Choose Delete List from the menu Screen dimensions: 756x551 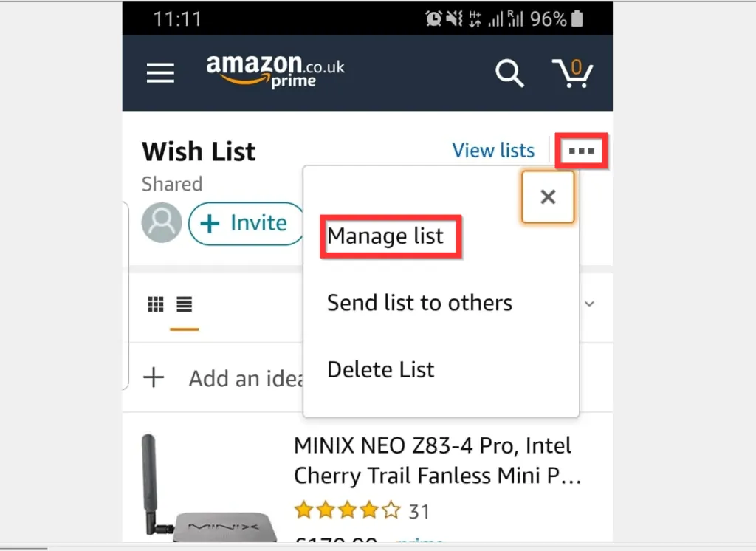(380, 369)
